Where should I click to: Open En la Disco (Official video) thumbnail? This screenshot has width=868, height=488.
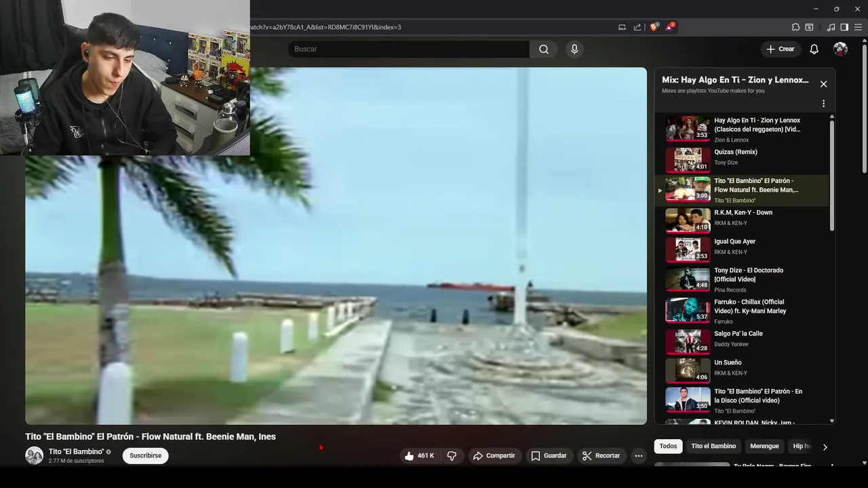coord(688,400)
